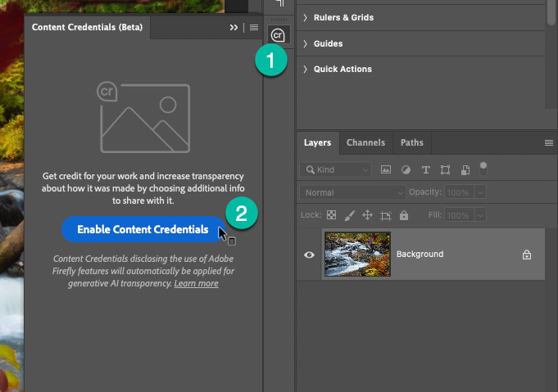Filter layers by type layers icon
Image resolution: width=558 pixels, height=392 pixels.
[425, 170]
